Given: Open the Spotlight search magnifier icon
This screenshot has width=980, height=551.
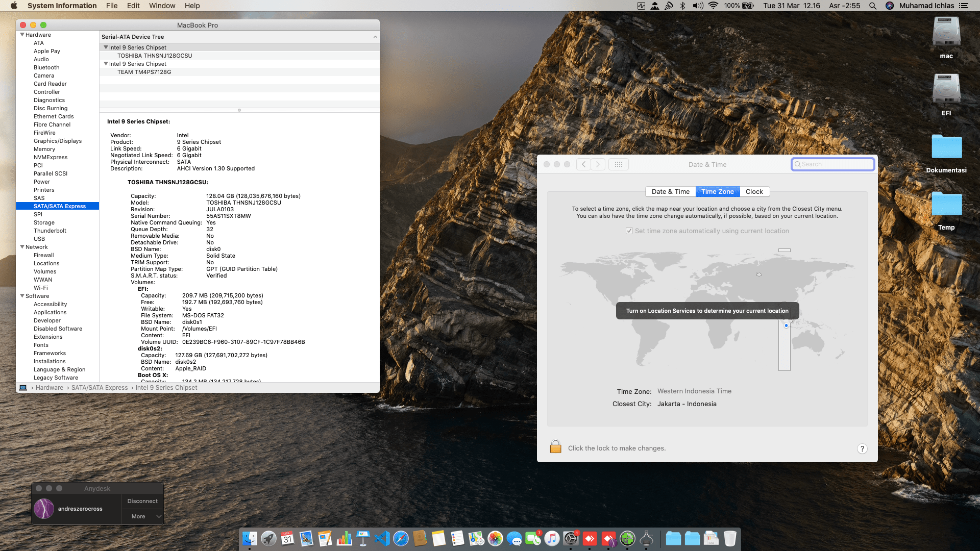Looking at the screenshot, I should [873, 6].
